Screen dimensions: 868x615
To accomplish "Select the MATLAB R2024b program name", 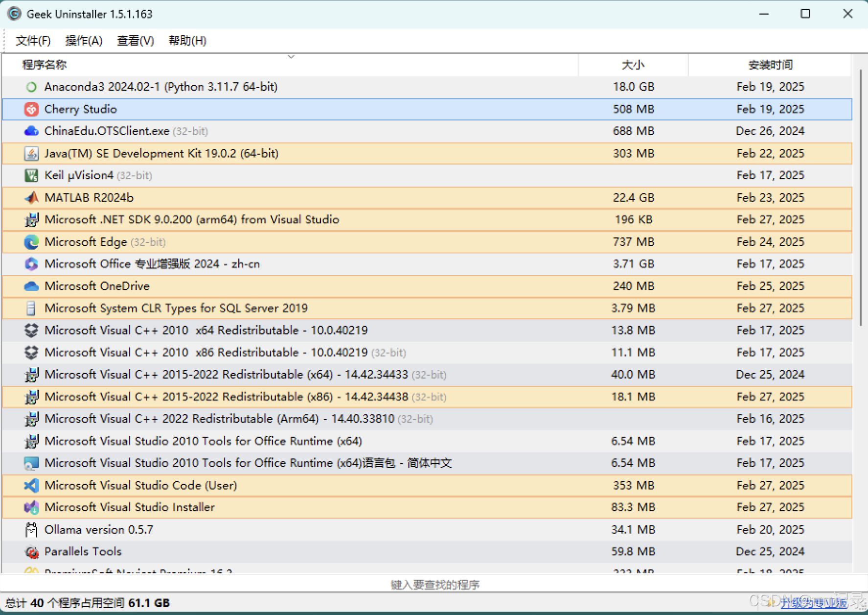I will click(89, 197).
